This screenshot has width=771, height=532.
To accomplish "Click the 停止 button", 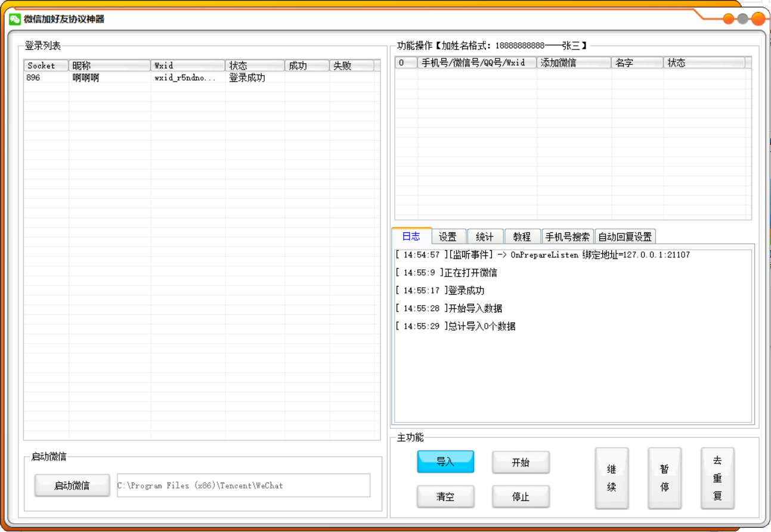I will click(x=521, y=497).
